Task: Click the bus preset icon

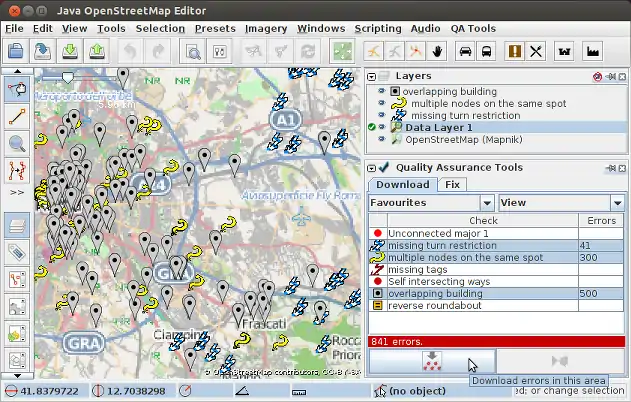Action: pos(487,51)
